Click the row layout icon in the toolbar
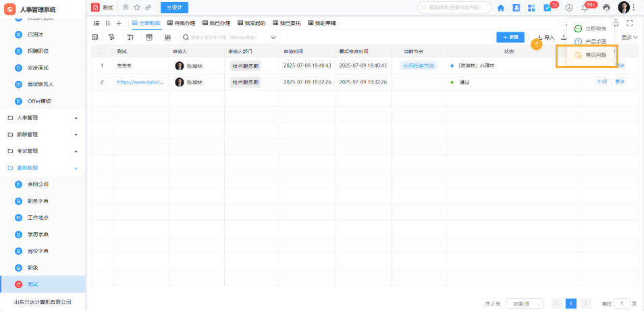Image resolution: width=644 pixels, height=311 pixels. [149, 37]
